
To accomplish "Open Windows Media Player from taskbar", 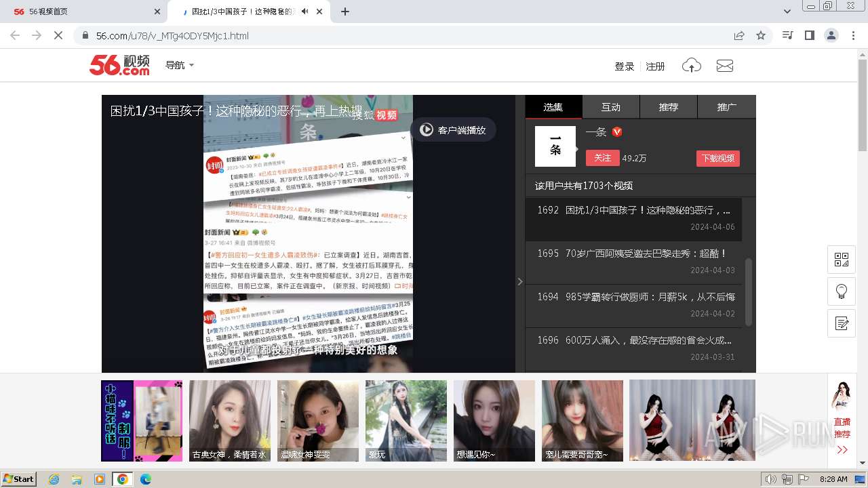I will point(100,479).
